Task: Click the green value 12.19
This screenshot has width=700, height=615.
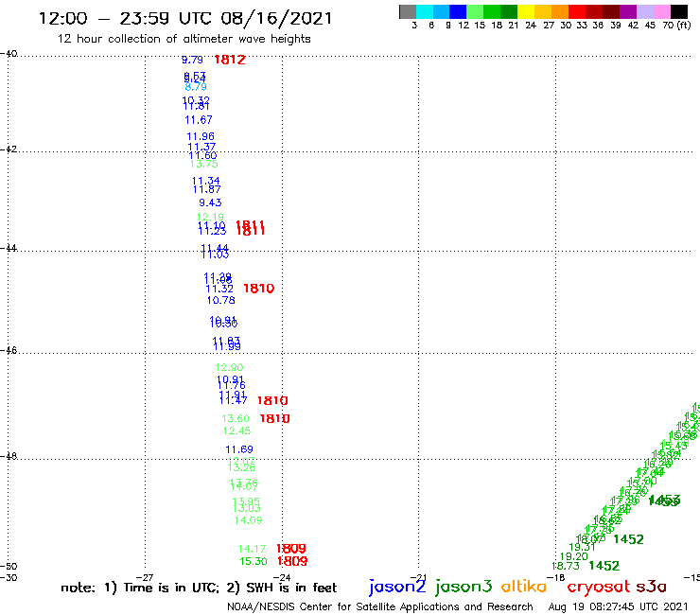Action: pos(210,217)
